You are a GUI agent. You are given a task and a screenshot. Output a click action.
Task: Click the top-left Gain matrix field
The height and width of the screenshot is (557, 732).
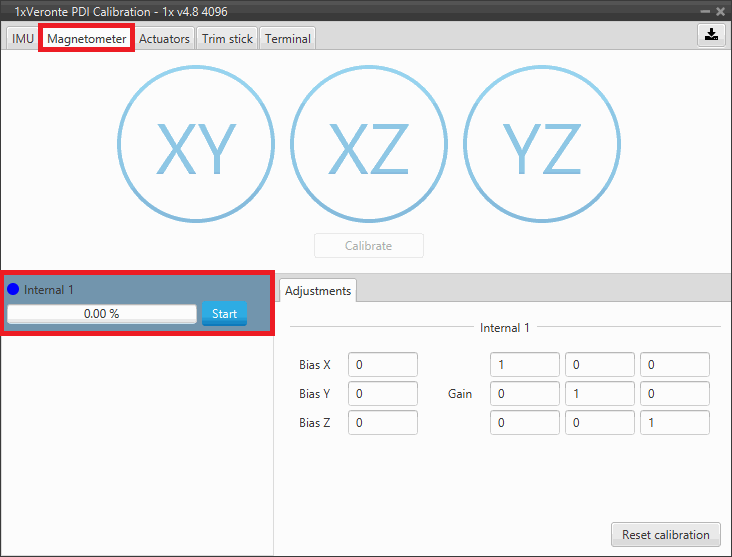[525, 365]
